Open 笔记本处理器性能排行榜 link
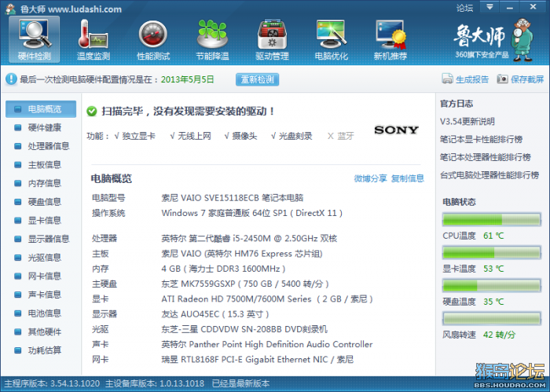 (486, 157)
